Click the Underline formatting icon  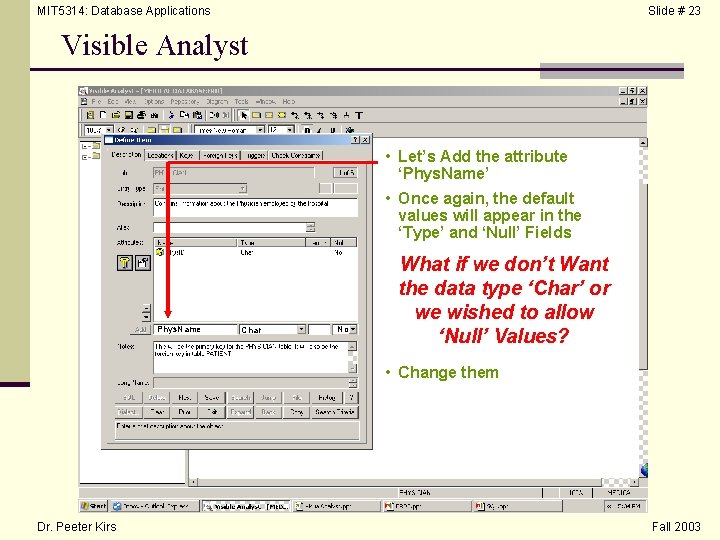[x=333, y=130]
